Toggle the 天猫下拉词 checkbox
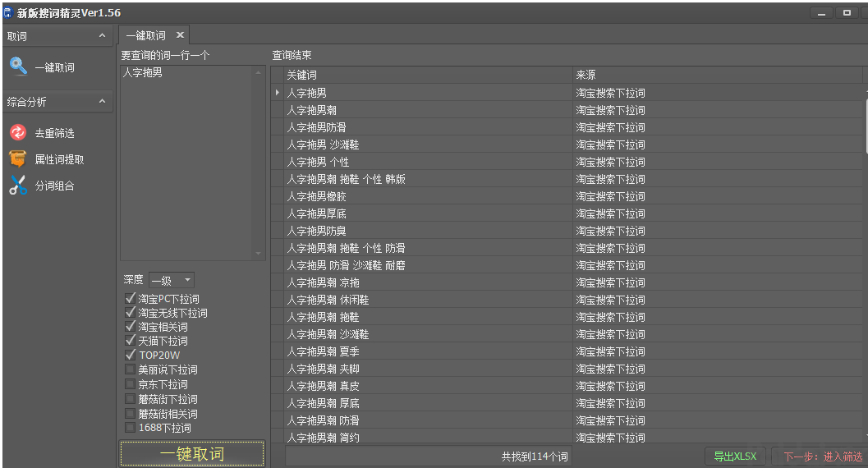 pos(130,340)
